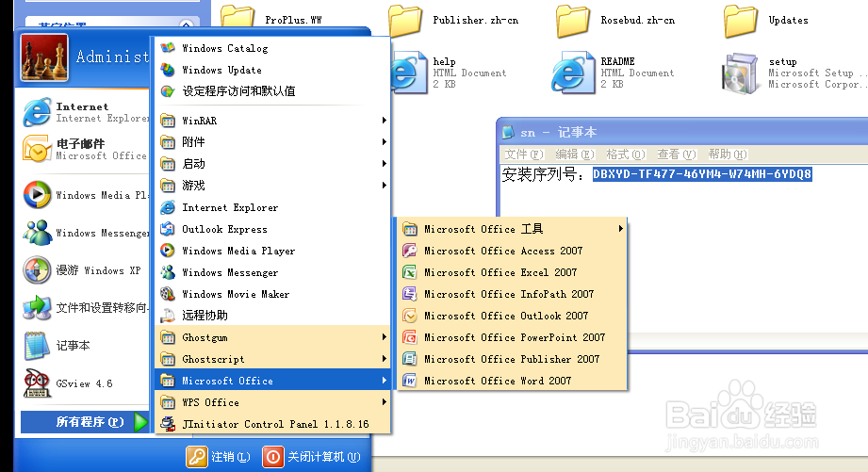
Task: Open 远程协助 remote assistance entry
Action: point(273,316)
